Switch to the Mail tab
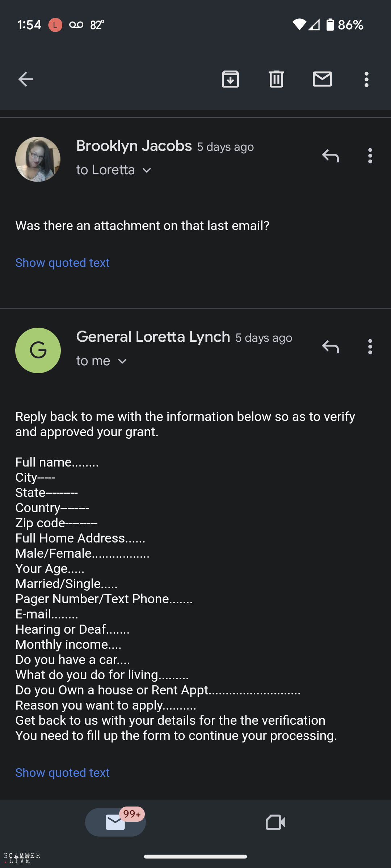 tap(115, 822)
